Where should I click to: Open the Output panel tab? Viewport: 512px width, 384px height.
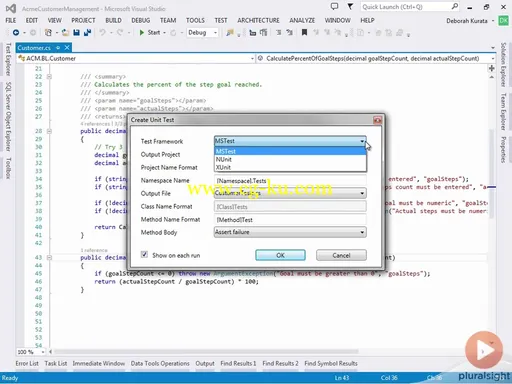click(x=205, y=363)
